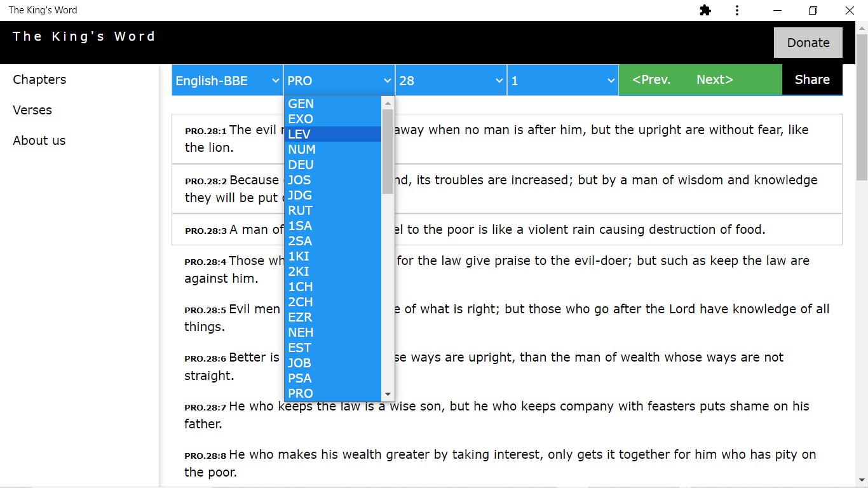Click verse reference PRO.28:1
The width and height of the screenshot is (868, 488).
click(x=206, y=131)
